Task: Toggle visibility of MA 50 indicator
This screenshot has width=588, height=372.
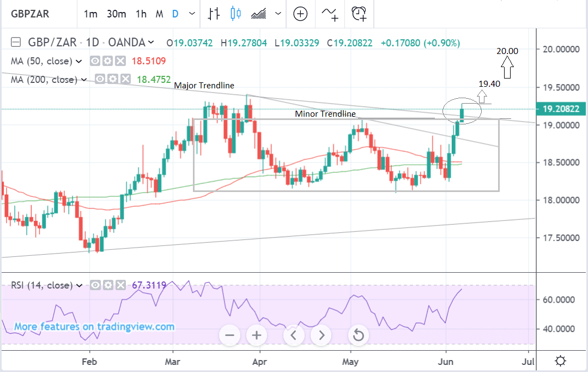Action: (x=95, y=61)
